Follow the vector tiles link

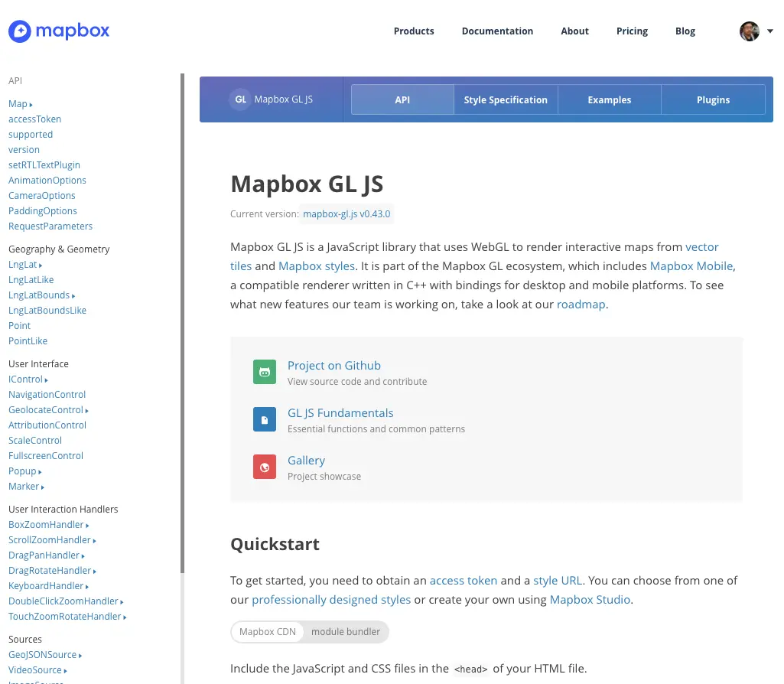701,247
